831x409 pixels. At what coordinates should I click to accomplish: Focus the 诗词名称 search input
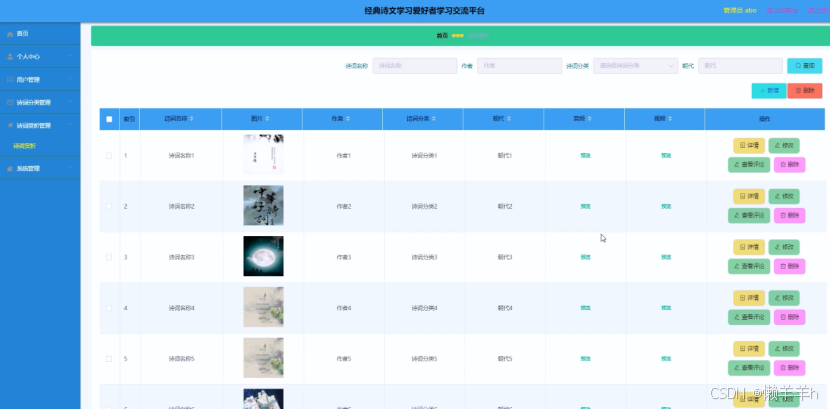coord(414,66)
